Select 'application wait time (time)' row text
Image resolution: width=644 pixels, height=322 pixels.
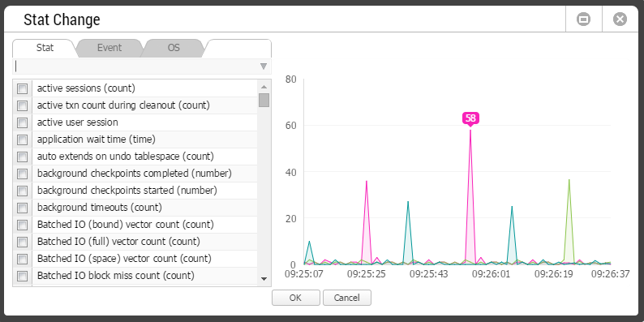pos(96,140)
